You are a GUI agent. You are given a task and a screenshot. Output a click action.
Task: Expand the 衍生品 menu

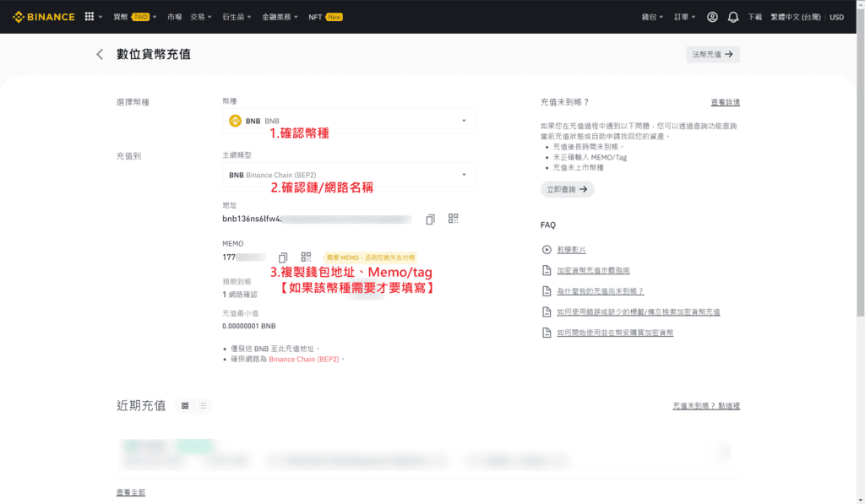[237, 17]
